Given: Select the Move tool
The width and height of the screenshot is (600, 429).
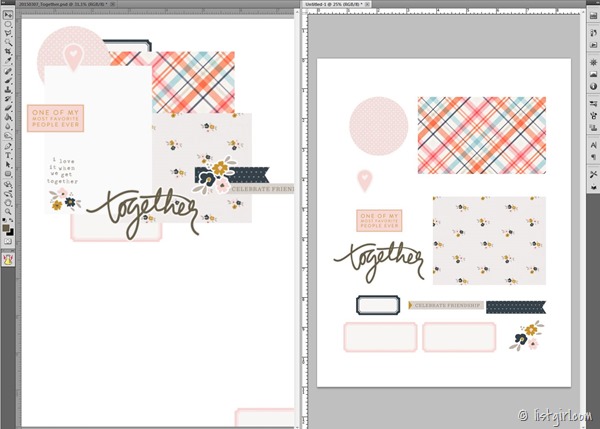Looking at the screenshot, I should tap(8, 15).
